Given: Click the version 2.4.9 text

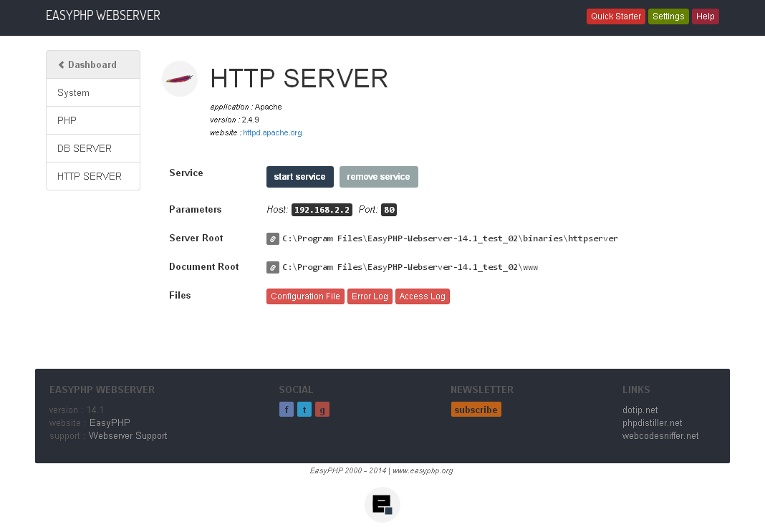Looking at the screenshot, I should [x=235, y=120].
